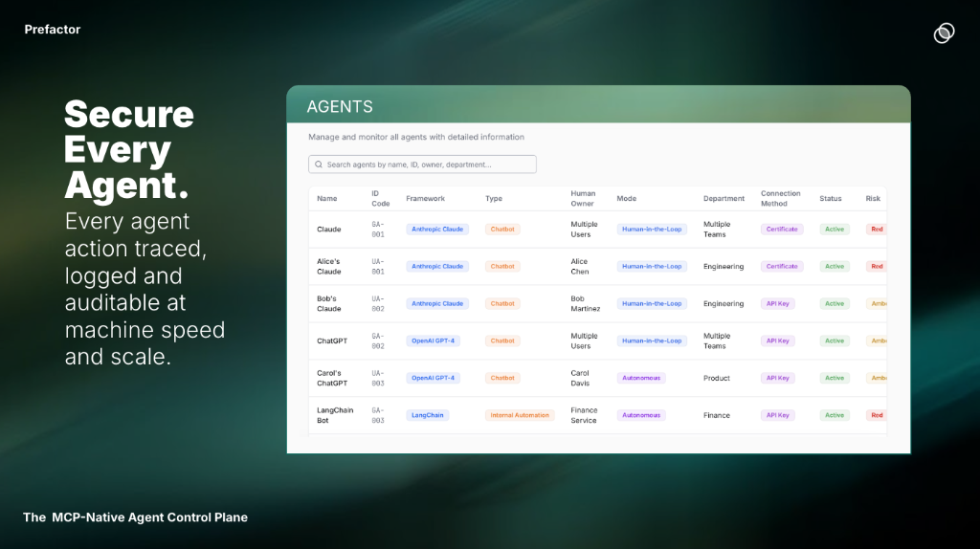Viewport: 980px width, 549px height.
Task: Sort by the Type column header
Action: click(494, 199)
